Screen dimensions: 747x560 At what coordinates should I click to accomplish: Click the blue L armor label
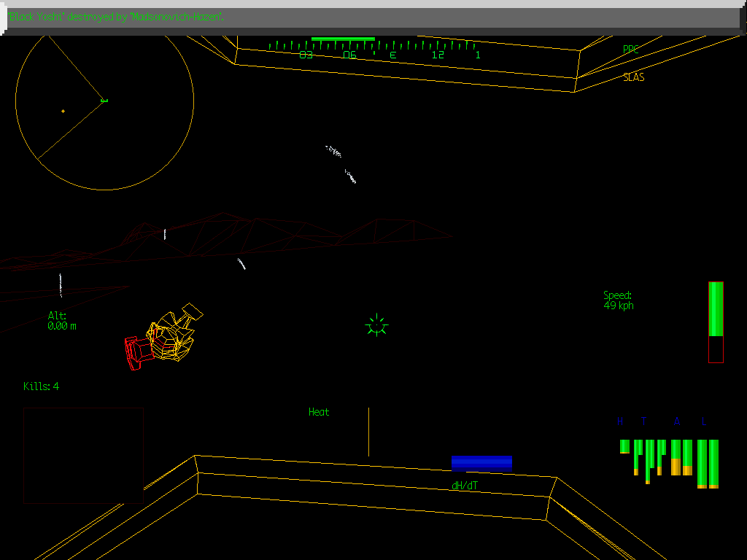click(704, 421)
